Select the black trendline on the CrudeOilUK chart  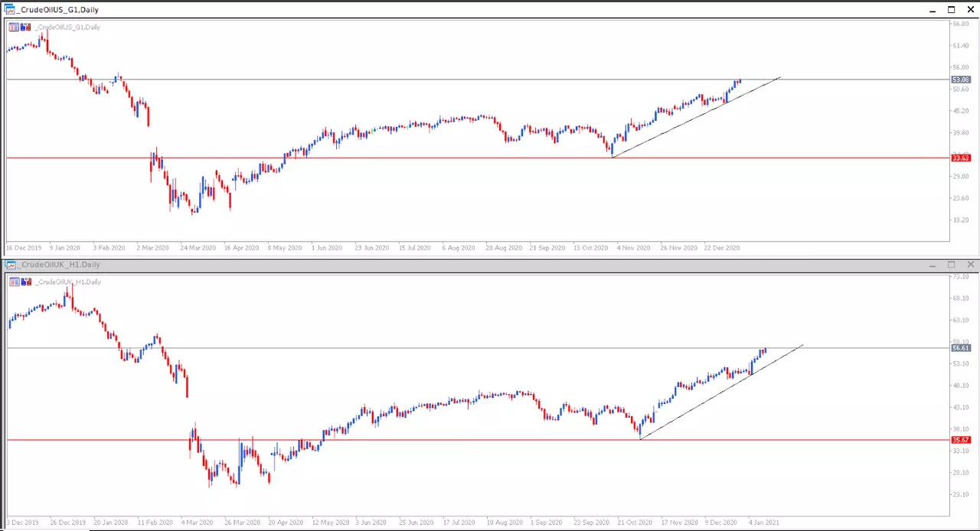point(721,392)
